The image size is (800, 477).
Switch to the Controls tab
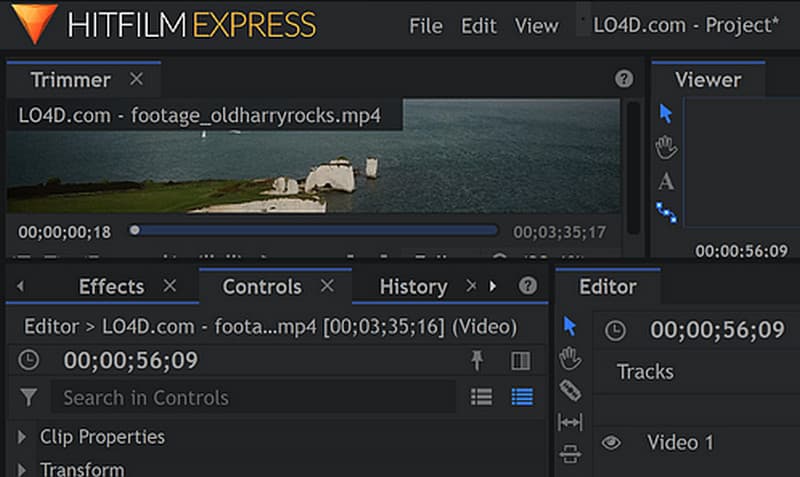(x=262, y=287)
